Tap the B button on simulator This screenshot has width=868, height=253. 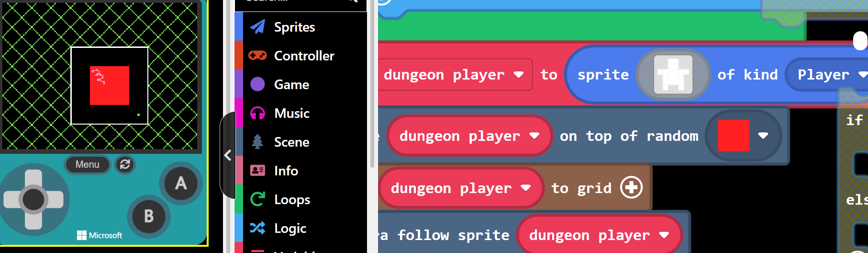click(x=149, y=216)
